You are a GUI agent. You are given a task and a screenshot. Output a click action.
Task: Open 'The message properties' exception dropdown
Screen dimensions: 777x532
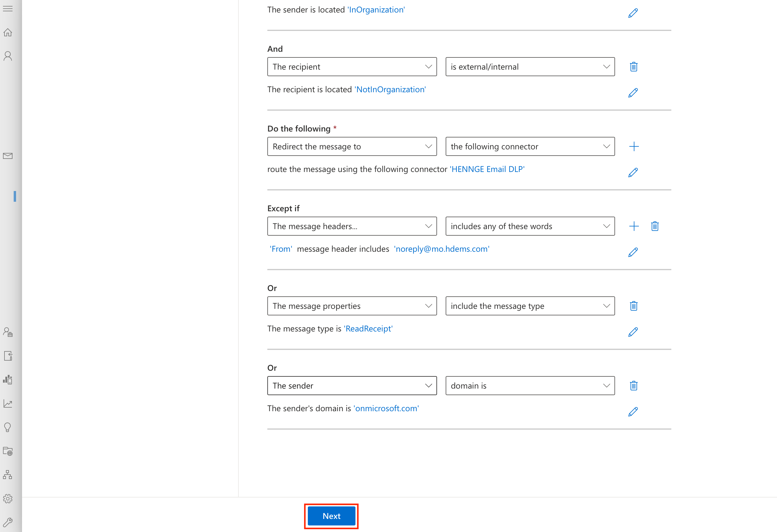point(352,306)
